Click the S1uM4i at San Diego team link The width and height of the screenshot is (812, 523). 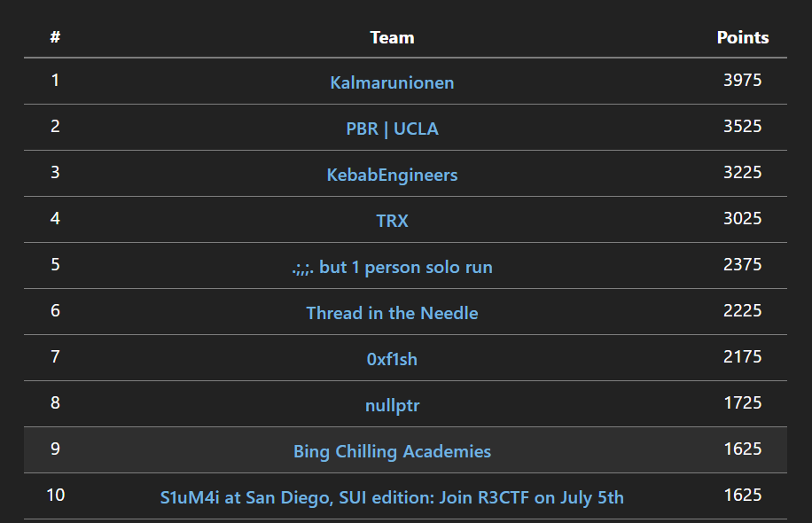point(392,497)
